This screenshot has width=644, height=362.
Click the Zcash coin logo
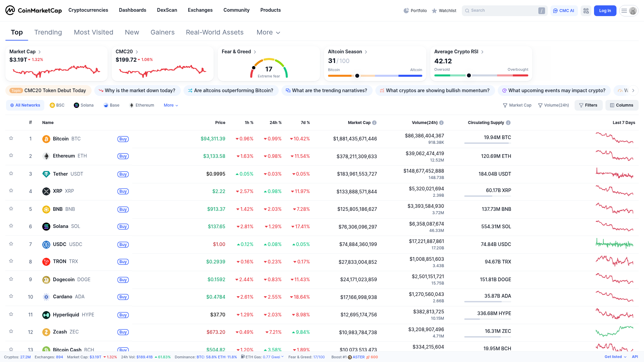[46, 332]
